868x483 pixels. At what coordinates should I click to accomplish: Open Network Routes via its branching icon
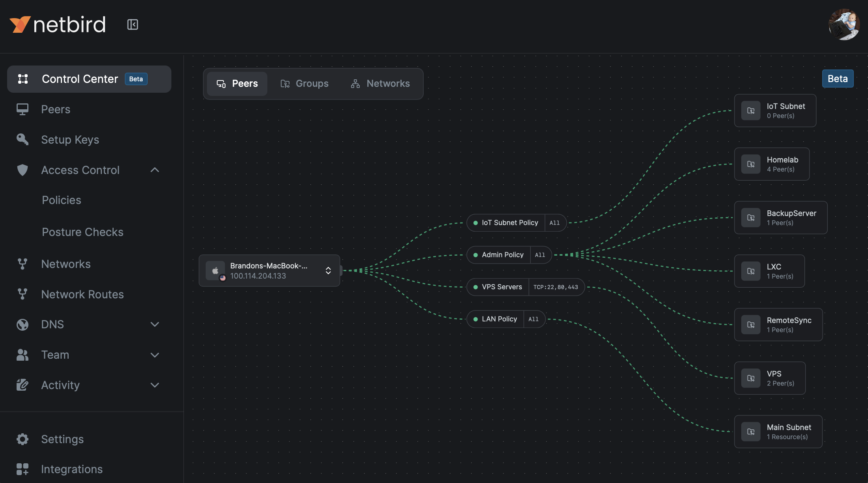coord(23,294)
